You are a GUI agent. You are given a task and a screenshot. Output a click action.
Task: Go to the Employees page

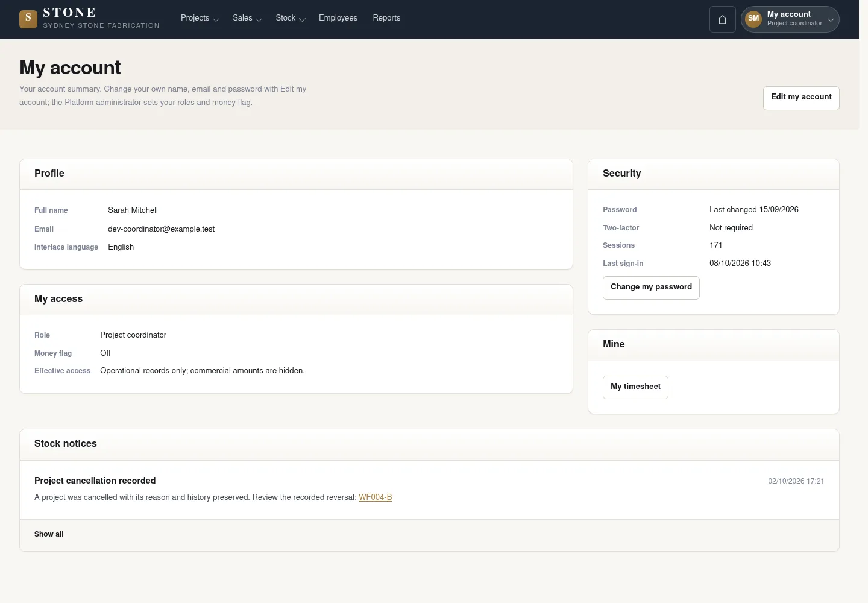click(x=338, y=18)
